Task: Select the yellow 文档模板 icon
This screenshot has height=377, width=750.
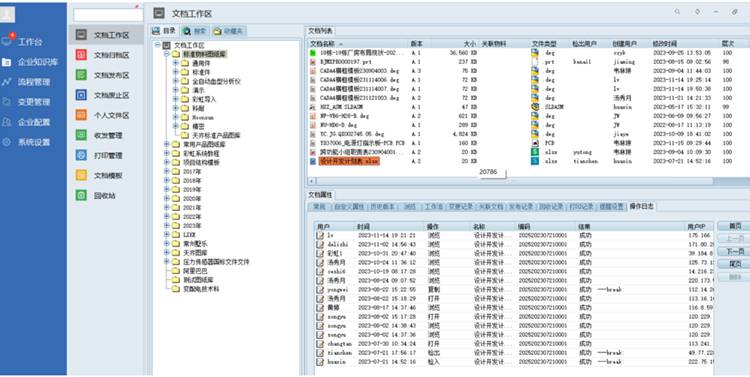Action: pos(81,176)
